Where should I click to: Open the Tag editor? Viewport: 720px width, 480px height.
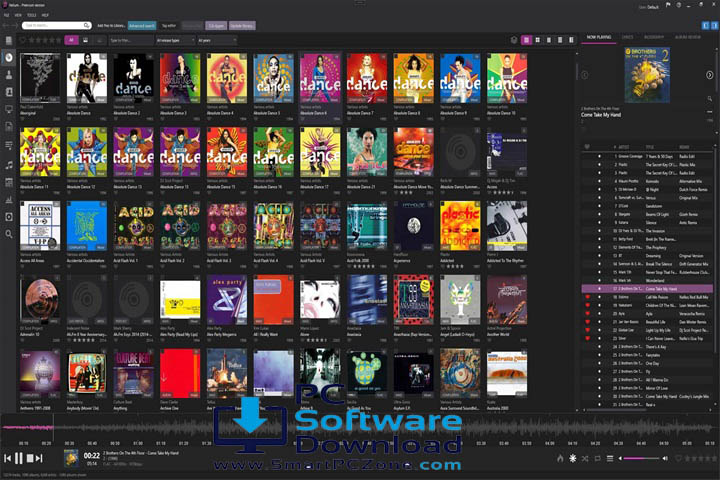[x=169, y=26]
